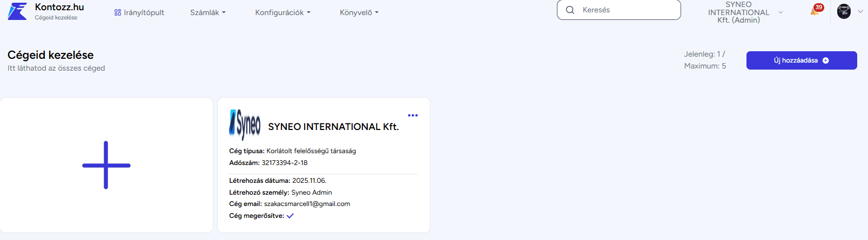Click the large plus icon card

coord(106,165)
